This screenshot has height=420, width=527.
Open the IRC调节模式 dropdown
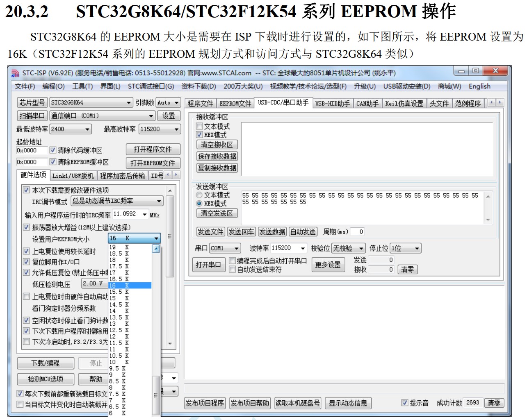coord(159,201)
